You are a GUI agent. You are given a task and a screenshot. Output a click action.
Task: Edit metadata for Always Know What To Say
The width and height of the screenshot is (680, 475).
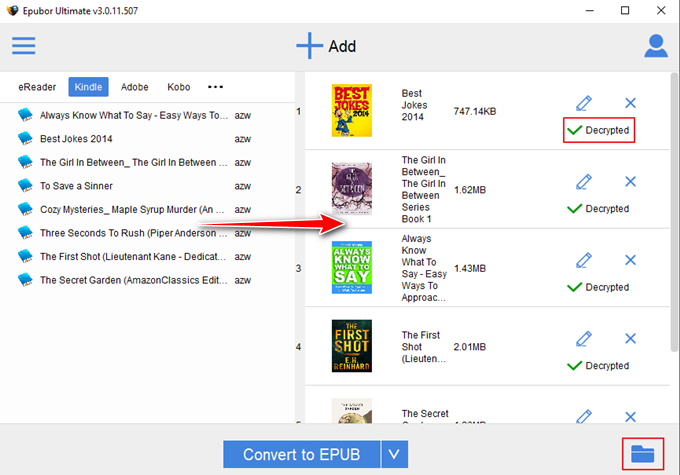pyautogui.click(x=584, y=260)
